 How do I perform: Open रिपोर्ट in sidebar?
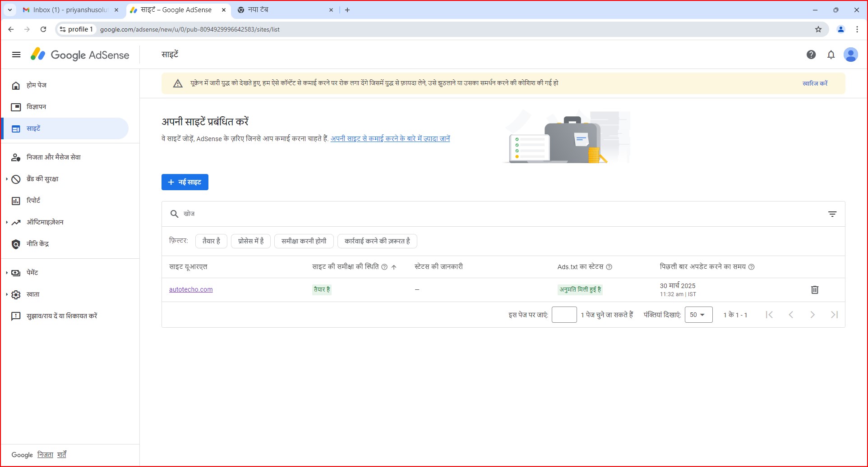[x=65, y=201]
